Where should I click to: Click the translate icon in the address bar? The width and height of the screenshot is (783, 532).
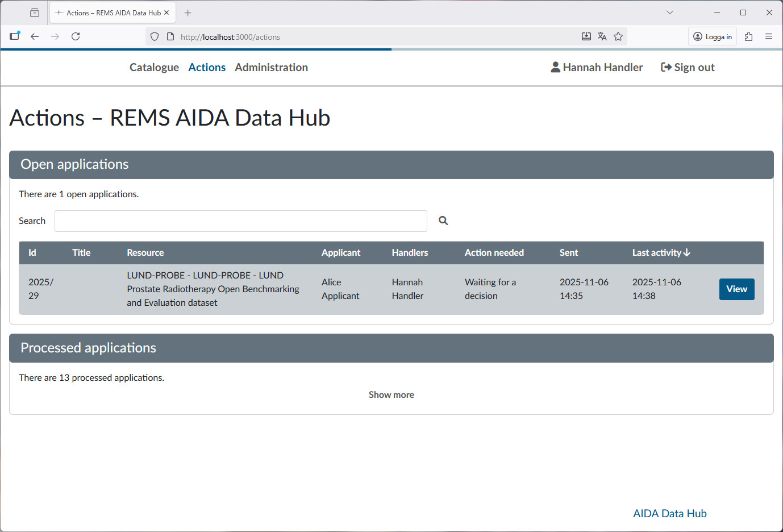click(x=602, y=36)
